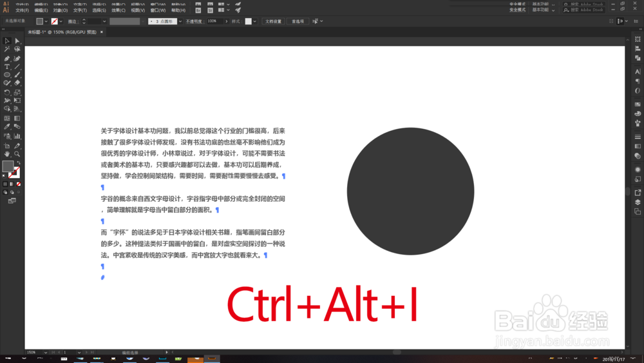This screenshot has height=363, width=644.
Task: Activate the Rotate tool
Action: pos(7,92)
